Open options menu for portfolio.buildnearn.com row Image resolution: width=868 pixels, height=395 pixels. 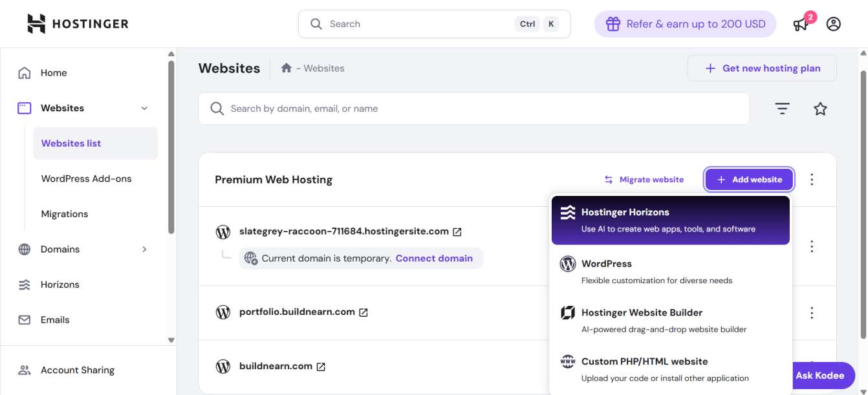tap(812, 313)
